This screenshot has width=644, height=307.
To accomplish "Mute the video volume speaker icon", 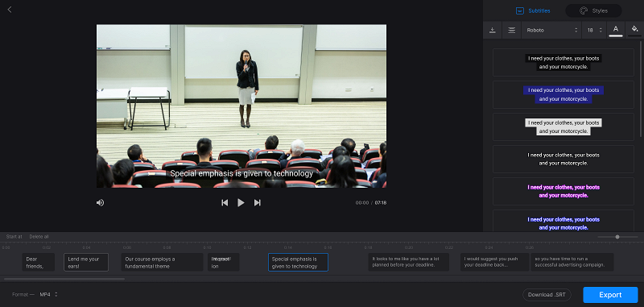I will coord(100,202).
